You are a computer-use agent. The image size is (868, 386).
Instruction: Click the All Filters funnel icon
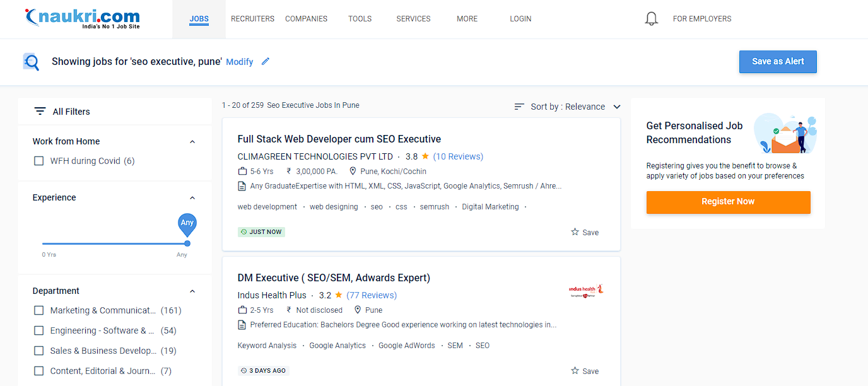(x=40, y=112)
